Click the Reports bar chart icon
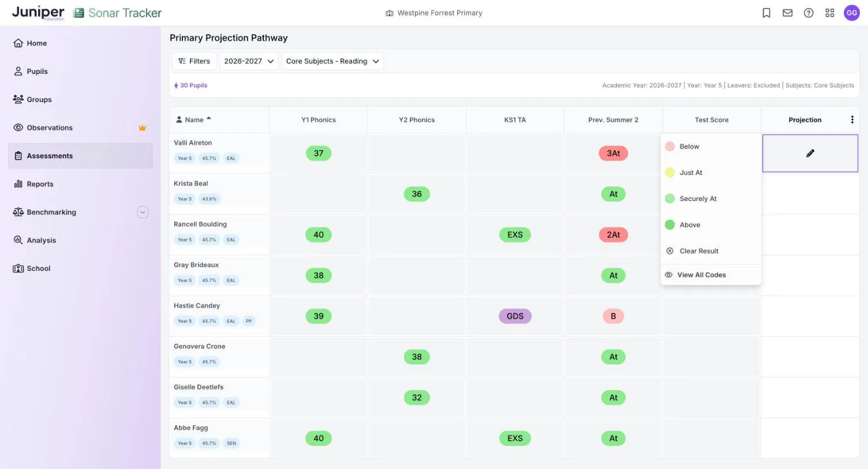Screen dimensions: 868x469 coord(18,184)
